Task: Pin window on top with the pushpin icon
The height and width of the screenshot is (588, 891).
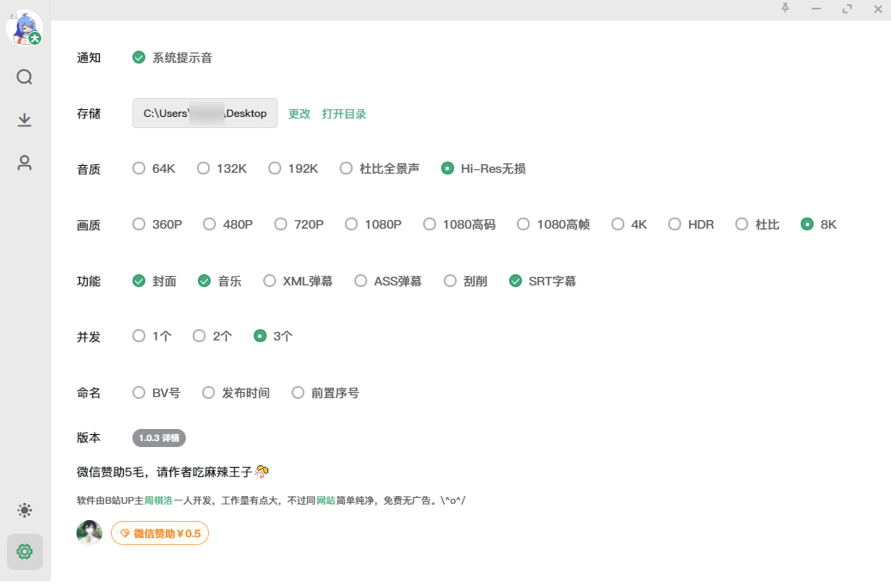Action: (785, 9)
